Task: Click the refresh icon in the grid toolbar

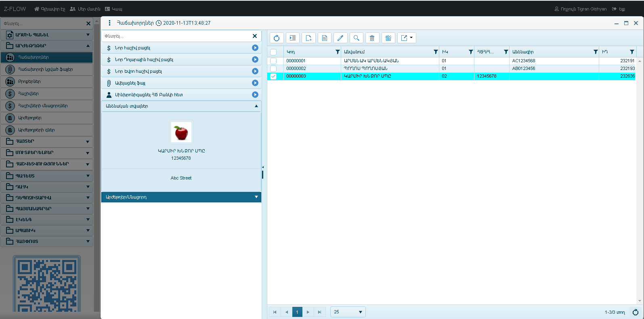Action: tap(277, 38)
